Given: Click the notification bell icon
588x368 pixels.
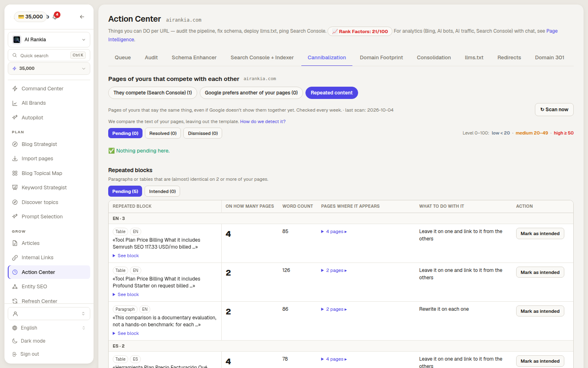Looking at the screenshot, I should 55,17.
